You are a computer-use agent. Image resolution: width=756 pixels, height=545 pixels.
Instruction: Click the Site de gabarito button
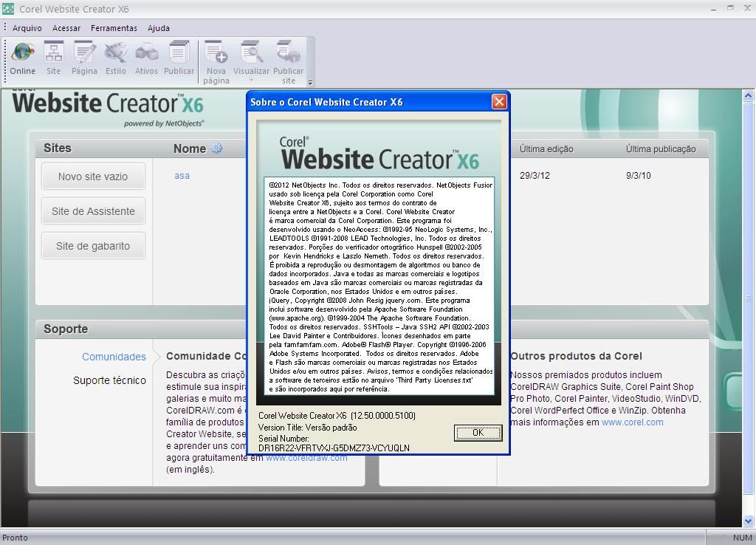93,246
